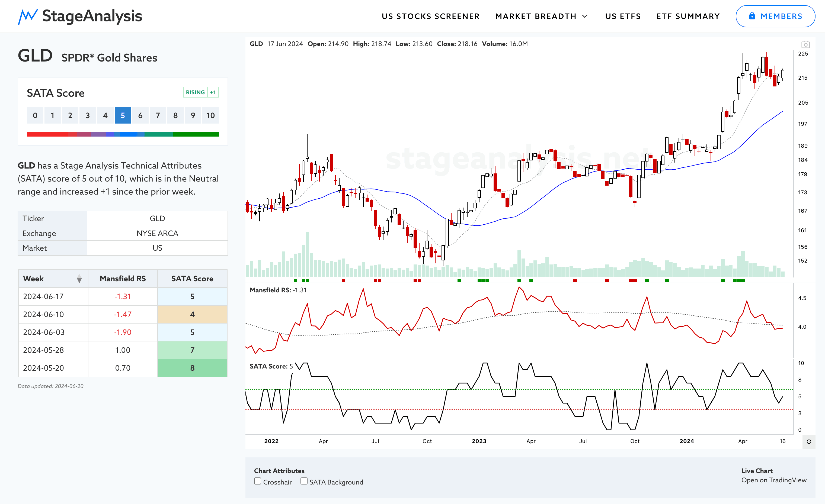Click Mansfield RS value -1.47 cell
The height and width of the screenshot is (504, 825).
click(x=123, y=314)
